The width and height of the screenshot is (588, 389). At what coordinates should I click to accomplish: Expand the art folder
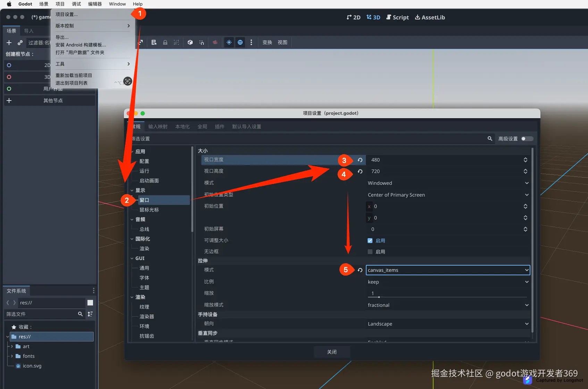[12, 346]
